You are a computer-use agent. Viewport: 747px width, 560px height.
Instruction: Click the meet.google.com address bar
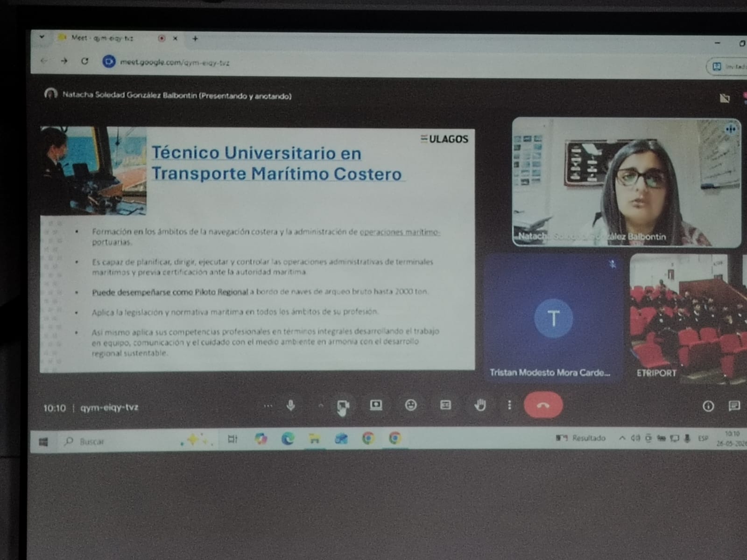click(175, 62)
